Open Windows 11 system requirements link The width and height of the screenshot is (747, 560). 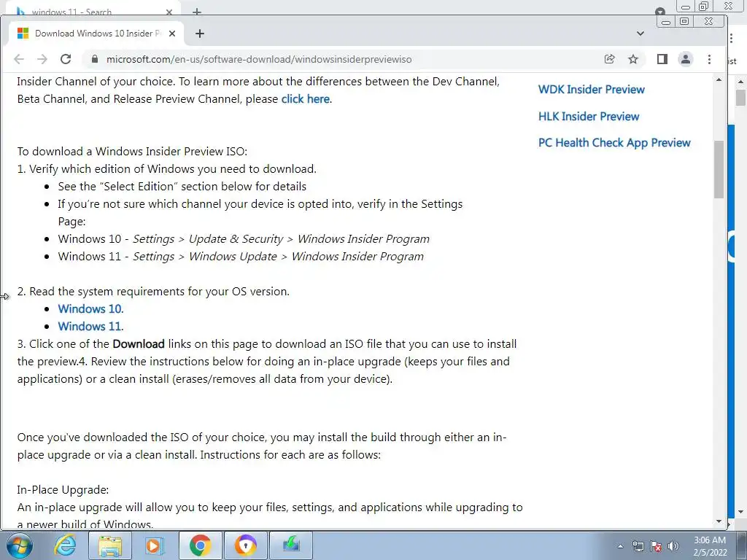[x=90, y=326]
